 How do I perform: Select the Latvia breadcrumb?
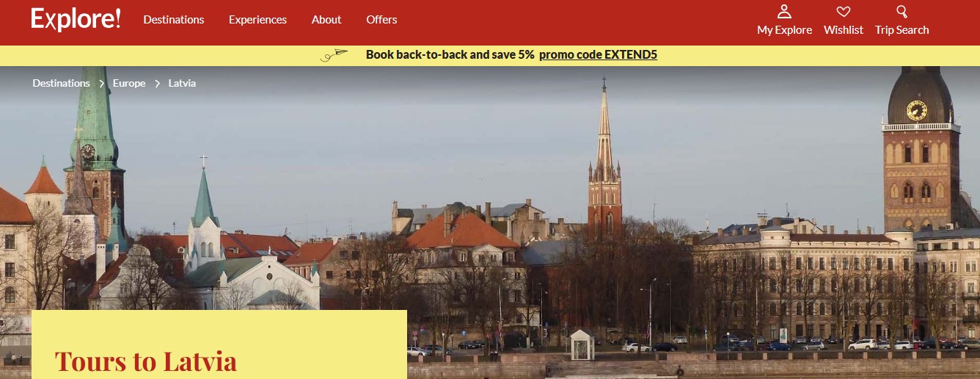[x=182, y=83]
